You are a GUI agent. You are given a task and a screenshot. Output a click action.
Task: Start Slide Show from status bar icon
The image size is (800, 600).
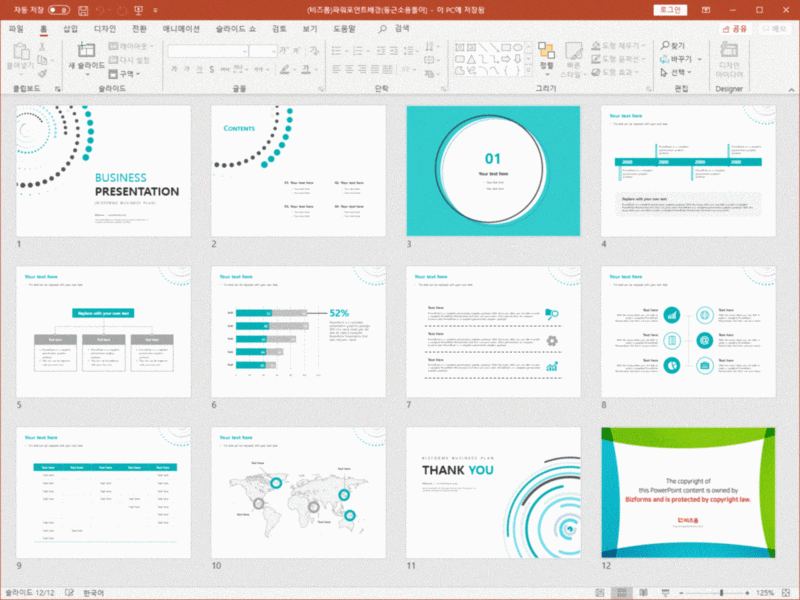[x=665, y=592]
